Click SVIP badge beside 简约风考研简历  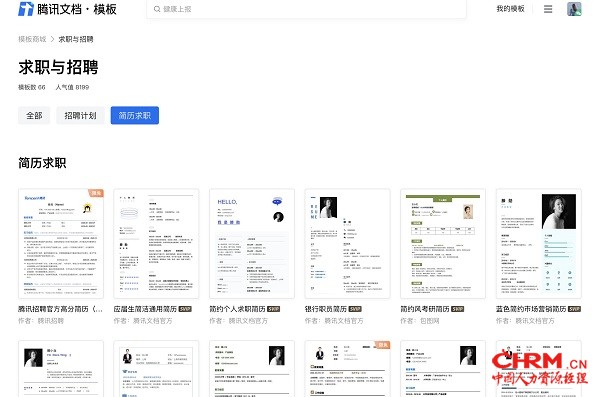click(x=458, y=309)
